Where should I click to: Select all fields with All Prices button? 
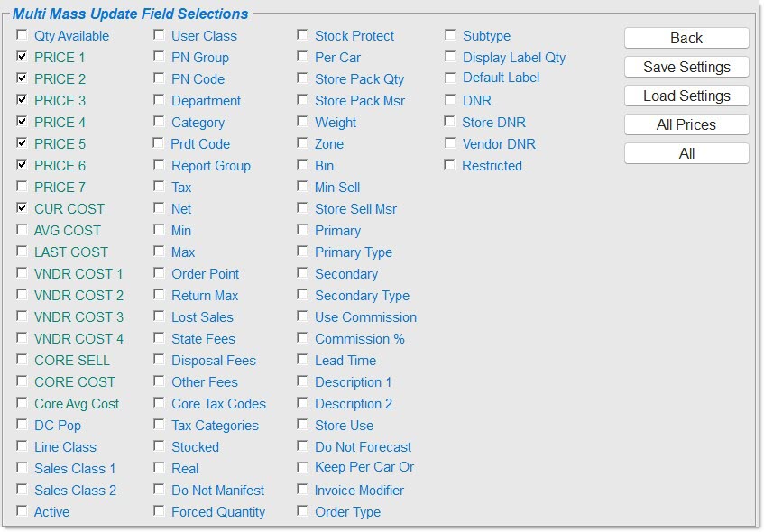pos(686,124)
